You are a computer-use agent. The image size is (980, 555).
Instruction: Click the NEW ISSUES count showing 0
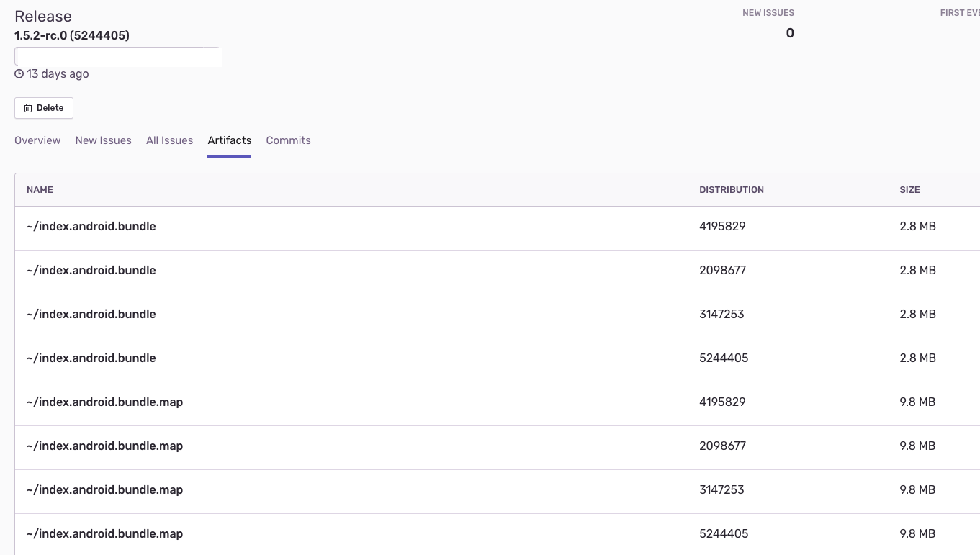coord(790,33)
